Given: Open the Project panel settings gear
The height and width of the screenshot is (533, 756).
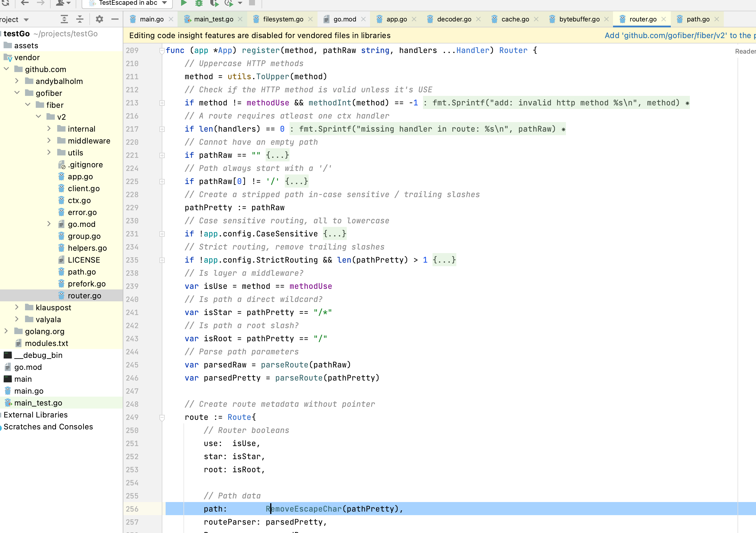Looking at the screenshot, I should pos(99,19).
